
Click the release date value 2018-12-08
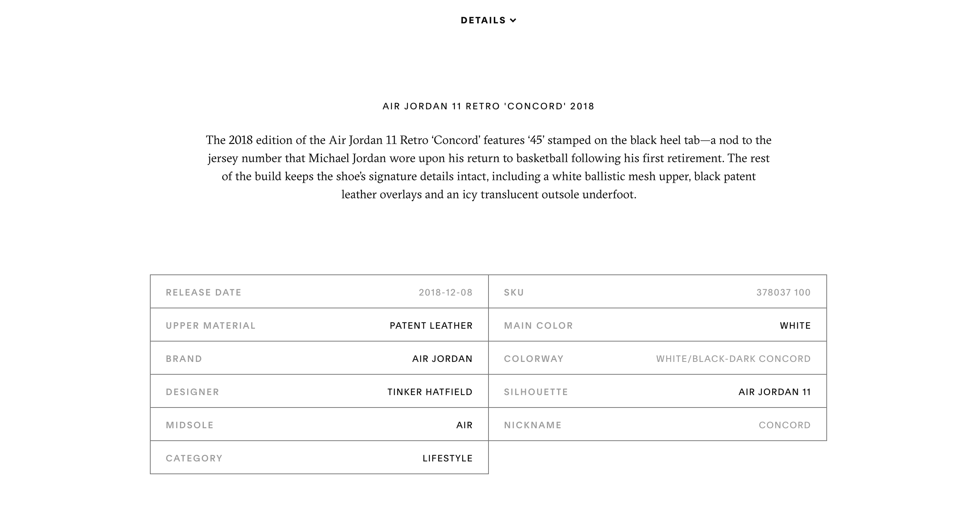446,293
